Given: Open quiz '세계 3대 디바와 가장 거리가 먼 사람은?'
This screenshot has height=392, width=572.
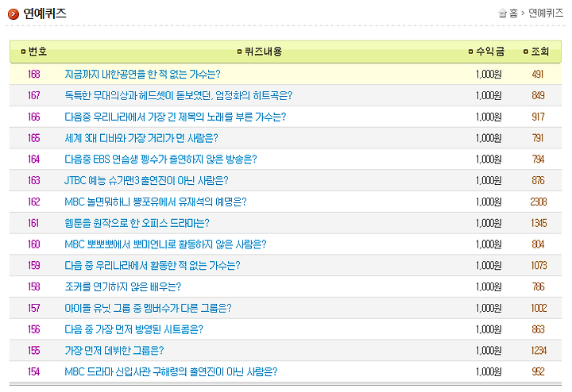Looking at the screenshot, I should (141, 138).
